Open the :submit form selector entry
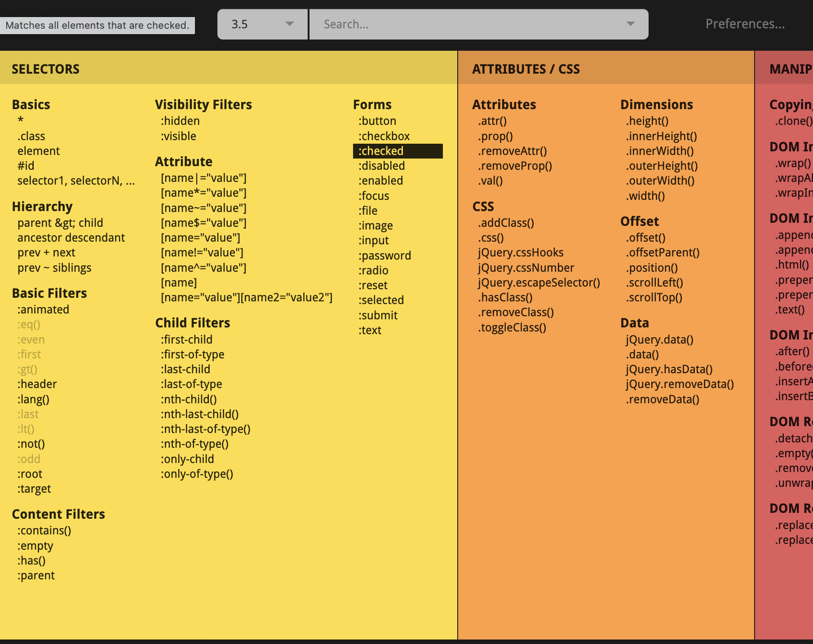This screenshot has height=644, width=813. [x=378, y=315]
